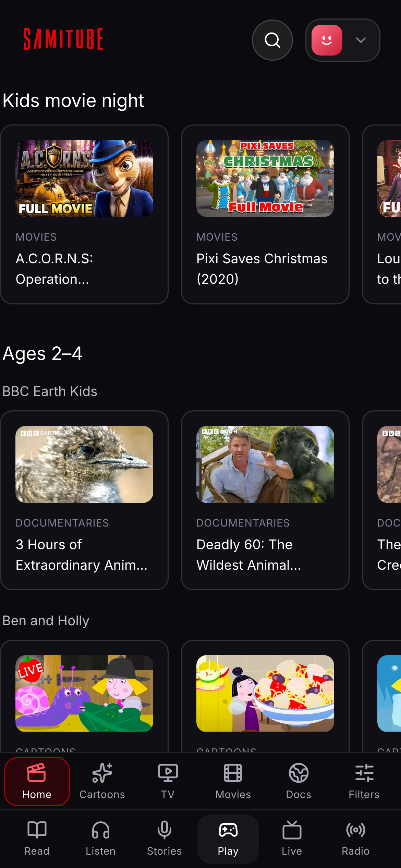Switch to the TV tab
Viewport: 401px width, 868px height.
(x=168, y=781)
